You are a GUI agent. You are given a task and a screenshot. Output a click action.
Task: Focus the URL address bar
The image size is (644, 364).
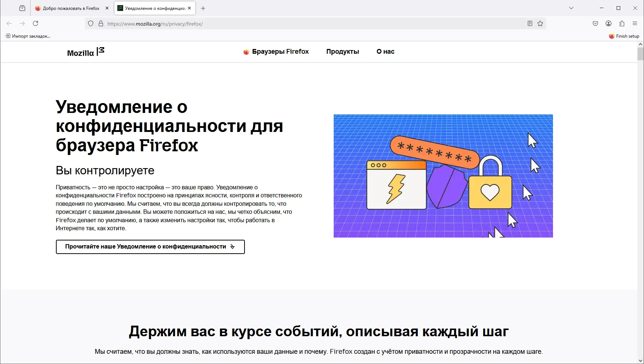pyautogui.click(x=315, y=24)
